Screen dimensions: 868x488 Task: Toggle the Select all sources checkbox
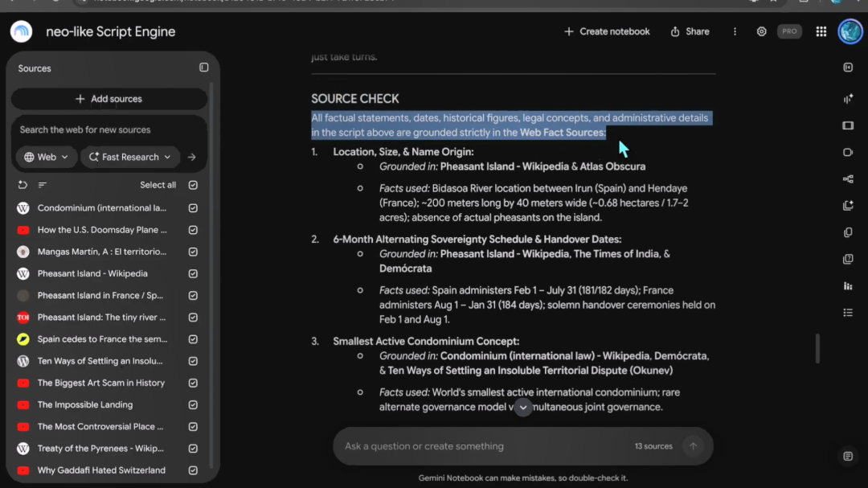click(193, 185)
